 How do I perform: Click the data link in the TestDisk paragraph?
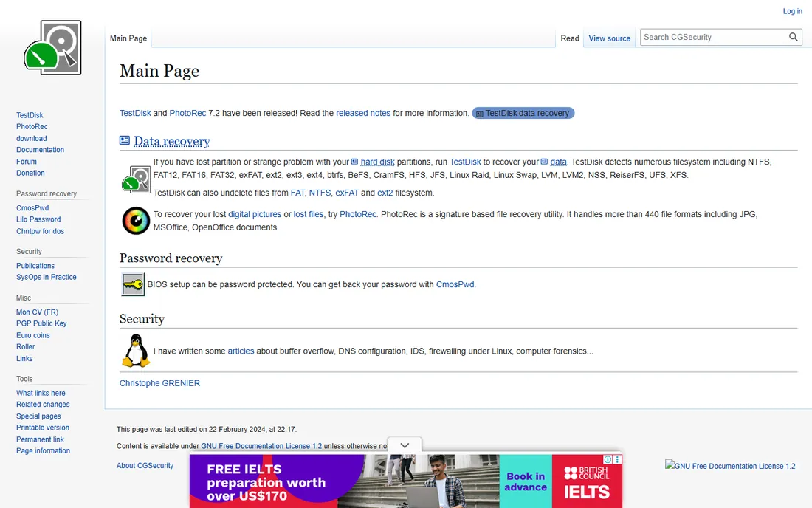pos(558,162)
